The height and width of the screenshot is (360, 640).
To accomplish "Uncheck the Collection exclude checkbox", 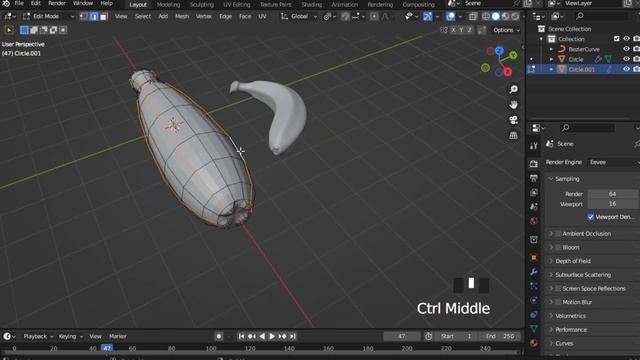I will [x=617, y=39].
